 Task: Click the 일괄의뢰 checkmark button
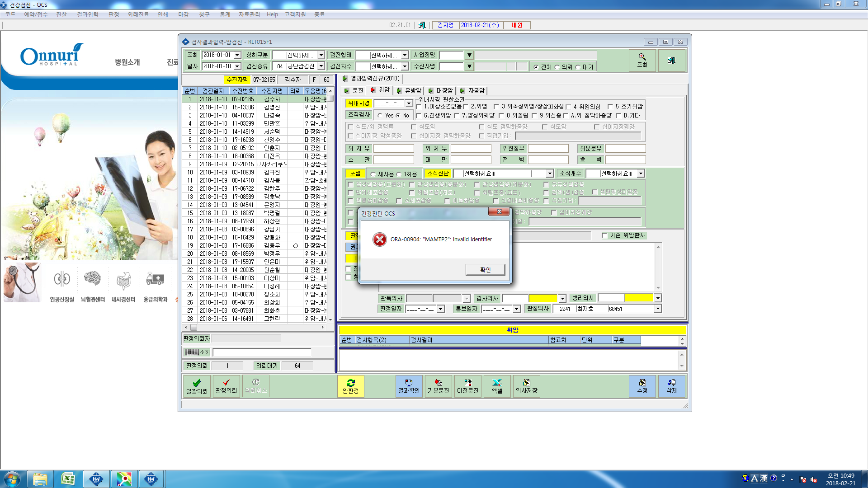click(x=197, y=386)
